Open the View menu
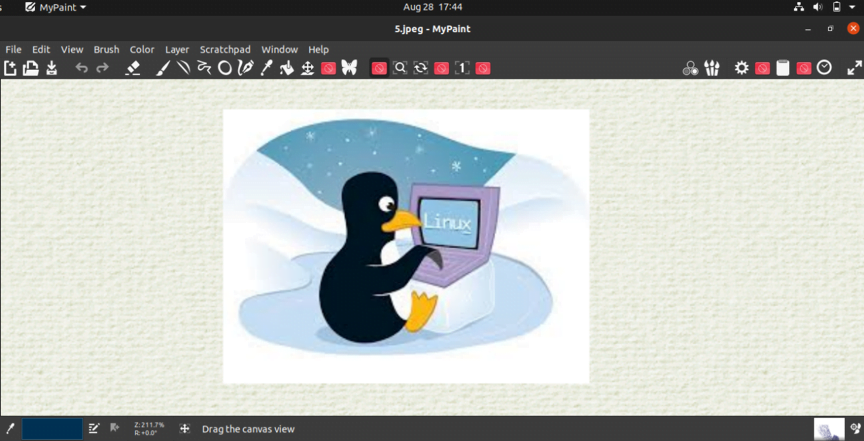 pos(72,50)
